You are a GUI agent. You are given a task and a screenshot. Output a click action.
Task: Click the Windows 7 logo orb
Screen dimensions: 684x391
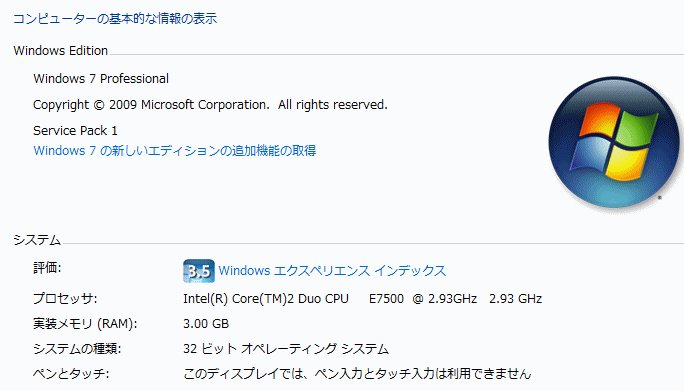coord(613,142)
